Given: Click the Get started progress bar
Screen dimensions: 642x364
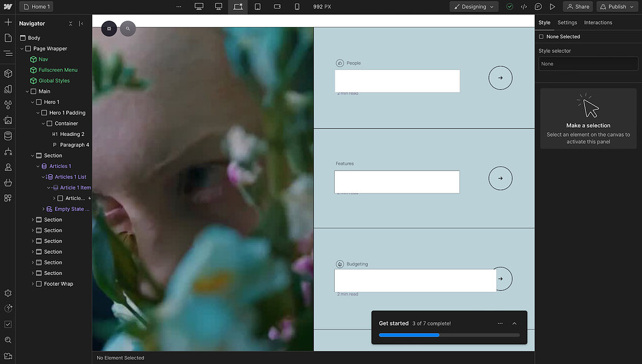Looking at the screenshot, I should point(449,335).
